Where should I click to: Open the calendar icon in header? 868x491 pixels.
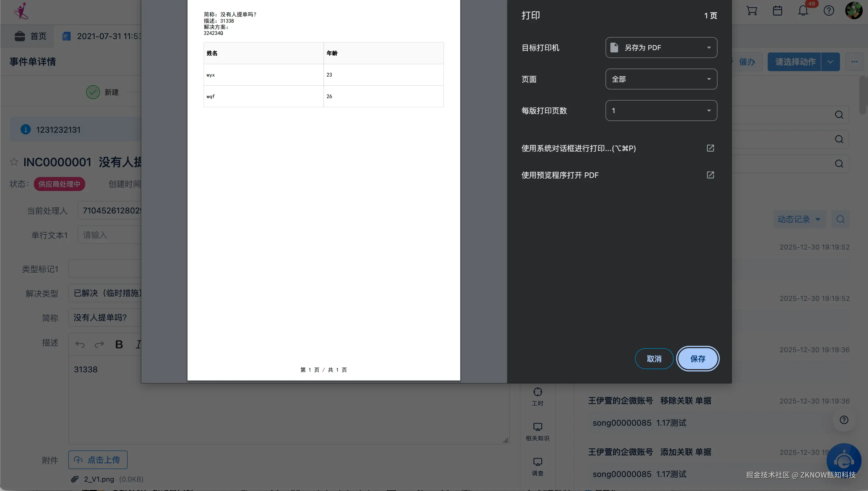(x=778, y=11)
